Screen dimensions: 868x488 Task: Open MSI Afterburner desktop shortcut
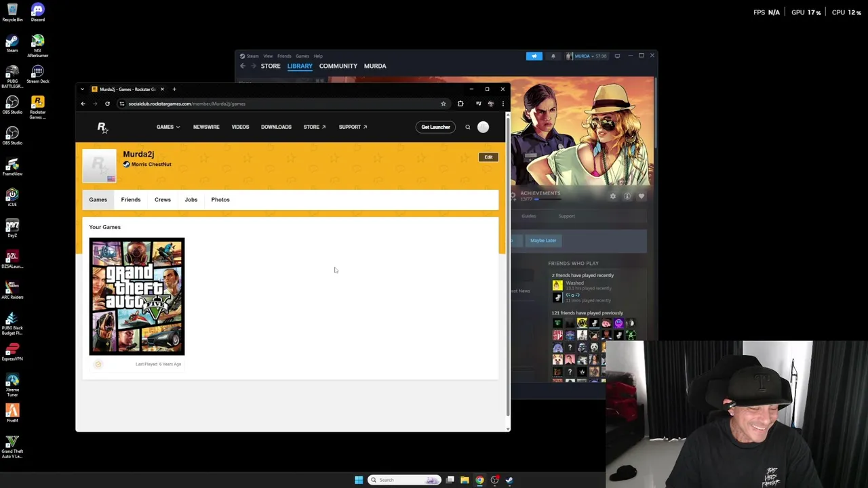pos(38,45)
